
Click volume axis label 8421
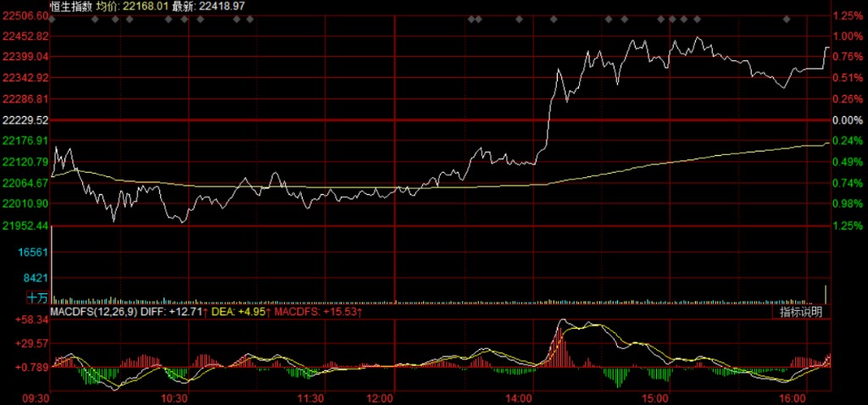pyautogui.click(x=37, y=278)
